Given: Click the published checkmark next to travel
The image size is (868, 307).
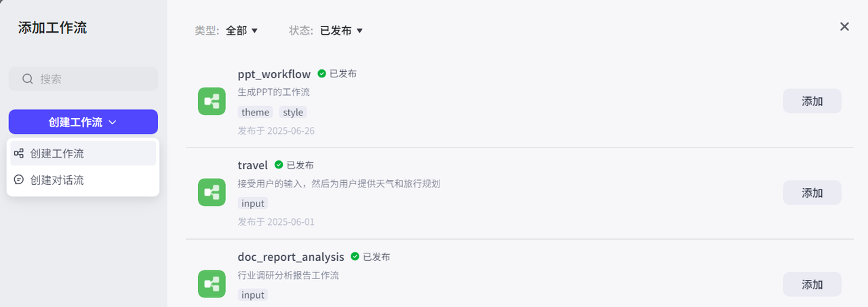Looking at the screenshot, I should [x=279, y=164].
